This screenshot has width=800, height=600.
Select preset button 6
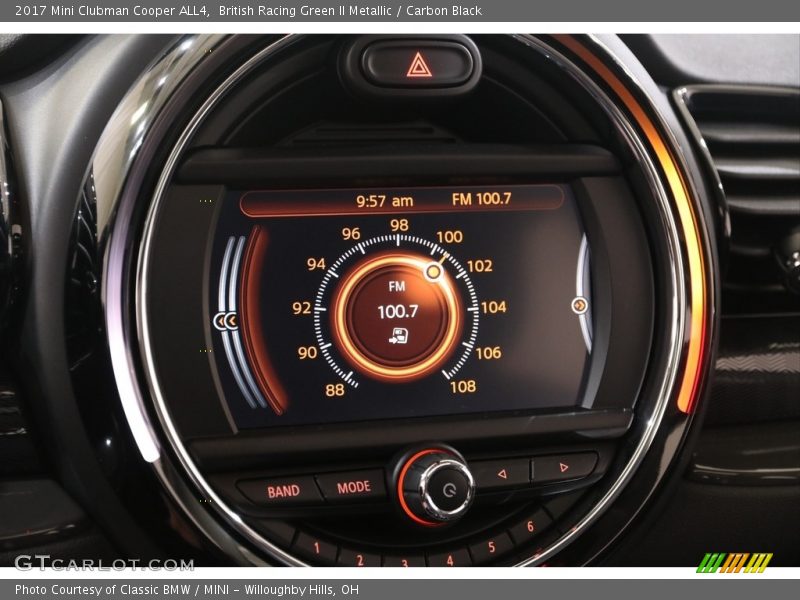pos(530,526)
